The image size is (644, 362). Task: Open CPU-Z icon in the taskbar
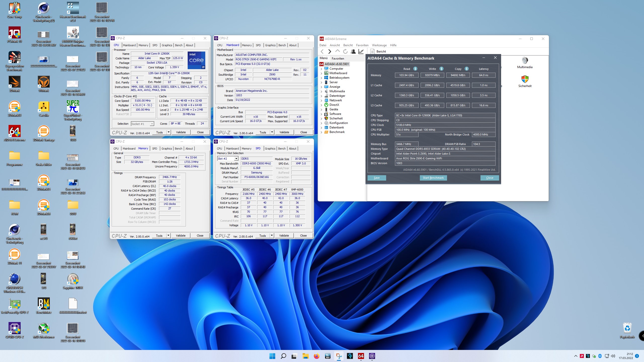(x=372, y=356)
